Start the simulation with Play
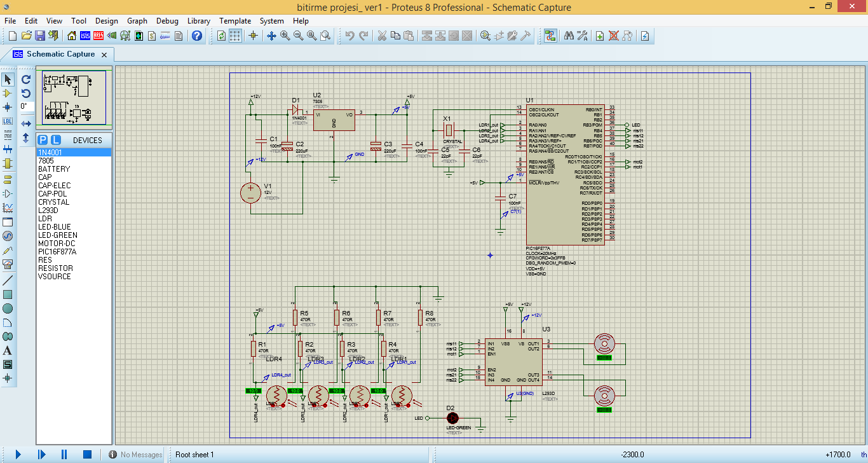 [x=18, y=454]
